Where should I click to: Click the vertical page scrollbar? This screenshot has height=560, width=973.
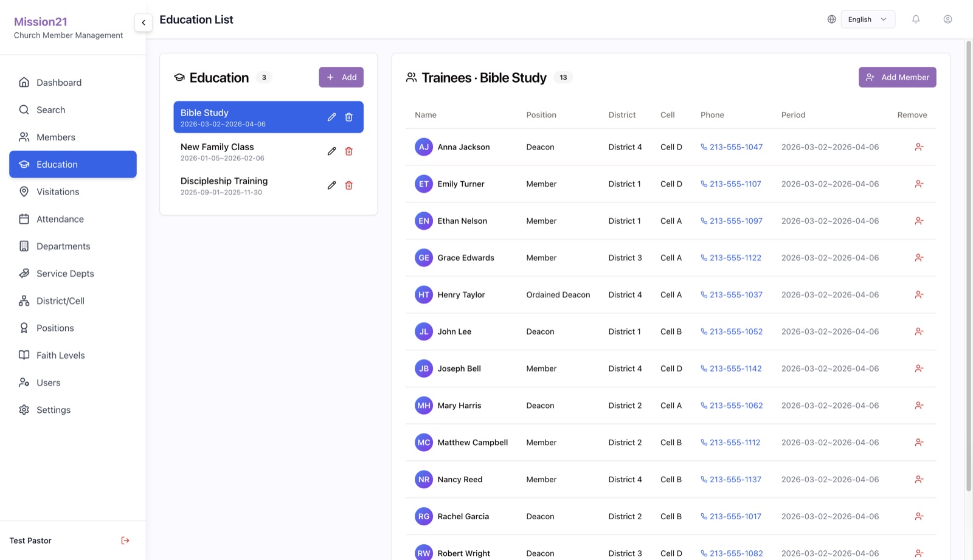[969, 266]
